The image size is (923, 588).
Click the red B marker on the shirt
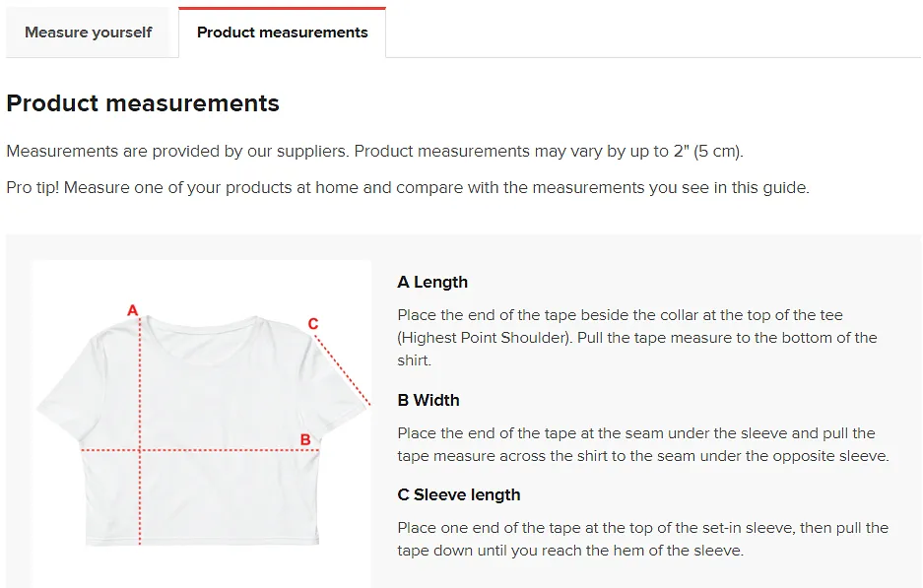coord(305,439)
